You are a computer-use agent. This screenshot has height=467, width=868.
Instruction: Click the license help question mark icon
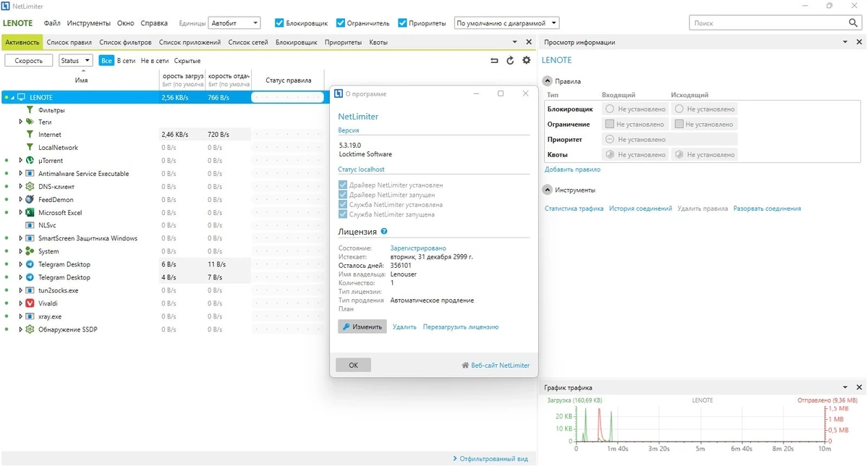(x=384, y=232)
